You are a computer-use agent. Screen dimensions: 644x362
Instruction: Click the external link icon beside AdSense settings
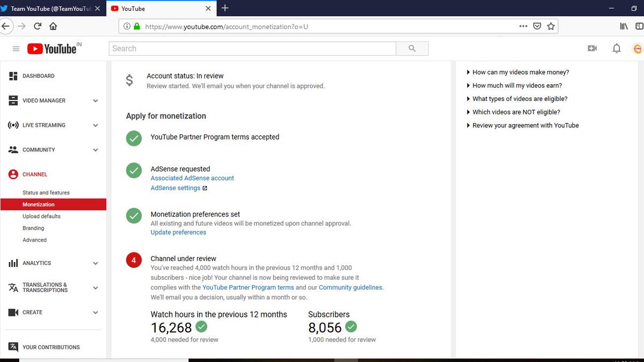(204, 188)
